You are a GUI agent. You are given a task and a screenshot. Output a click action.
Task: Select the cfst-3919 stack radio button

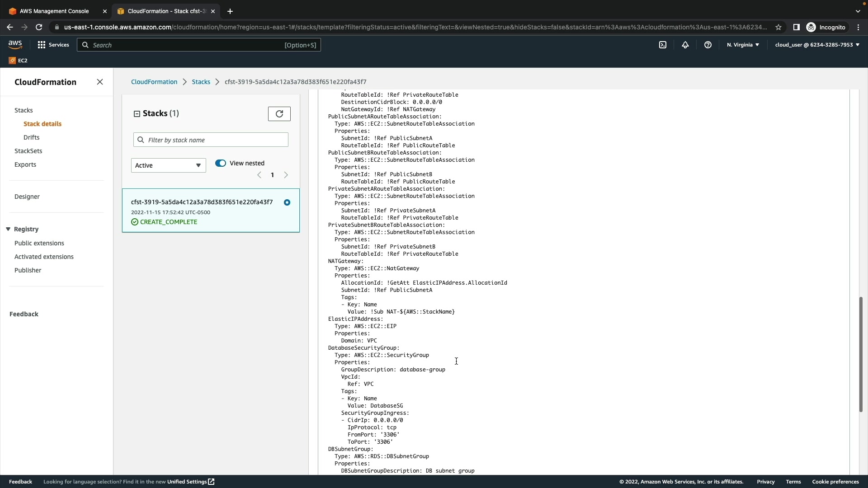point(287,202)
